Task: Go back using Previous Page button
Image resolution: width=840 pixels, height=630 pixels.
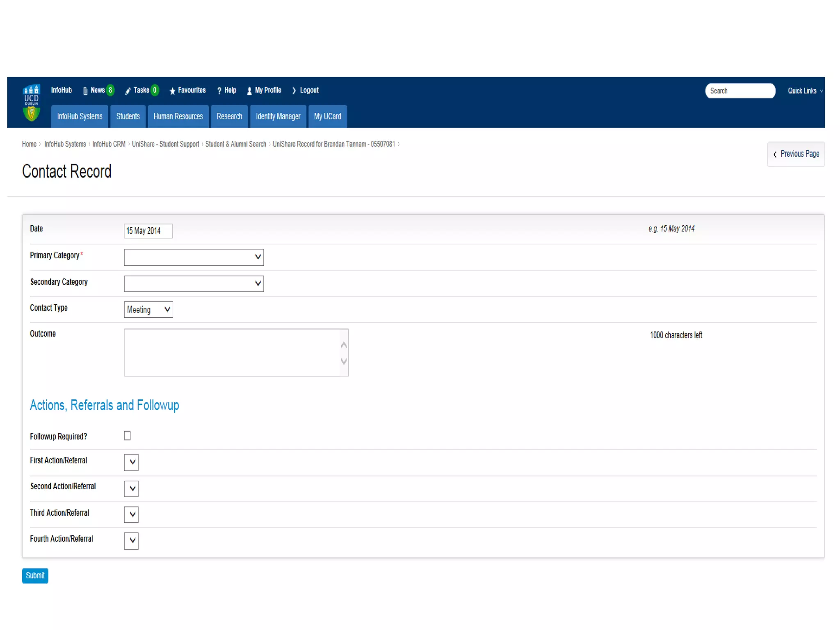Action: point(795,154)
